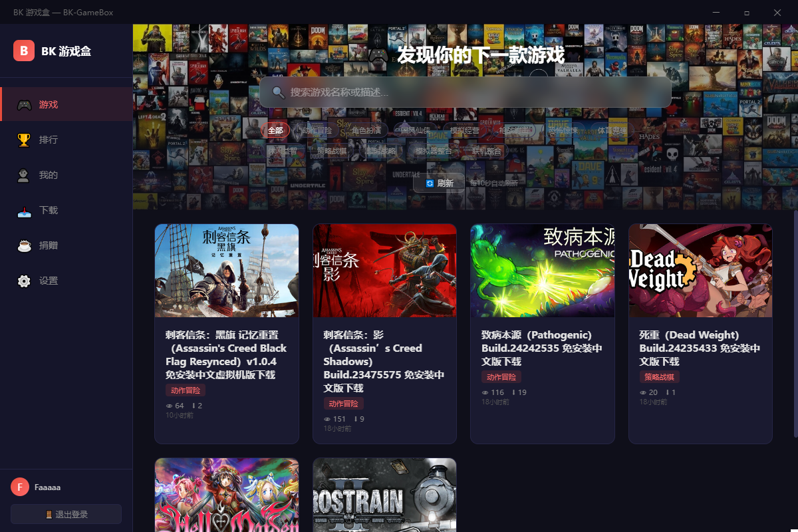Open Dead Weight game cover image
This screenshot has width=798, height=532.
pos(700,271)
